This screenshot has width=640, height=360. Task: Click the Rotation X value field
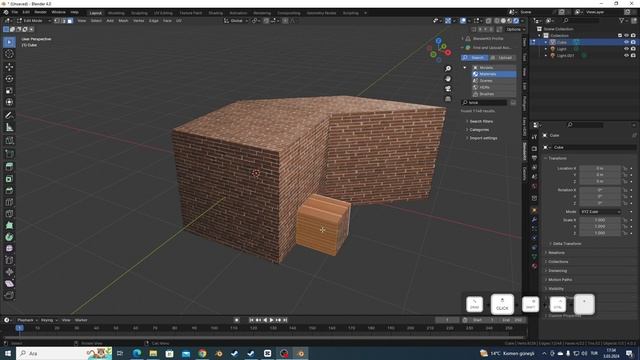[600, 190]
